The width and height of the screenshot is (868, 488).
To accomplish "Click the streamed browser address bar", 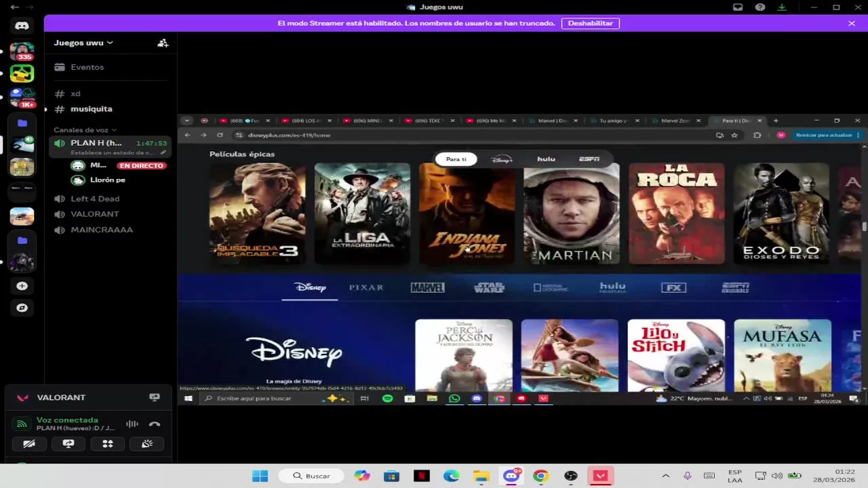I will click(x=475, y=135).
